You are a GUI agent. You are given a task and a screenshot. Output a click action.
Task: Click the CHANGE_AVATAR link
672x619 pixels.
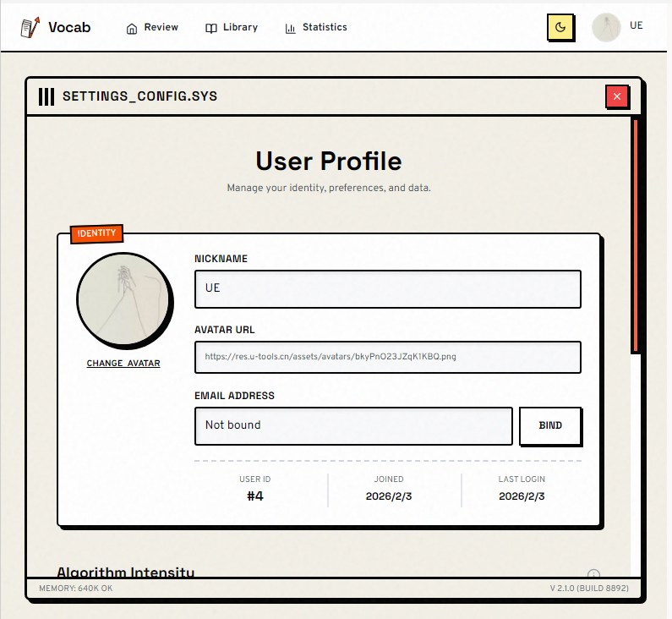(x=123, y=364)
